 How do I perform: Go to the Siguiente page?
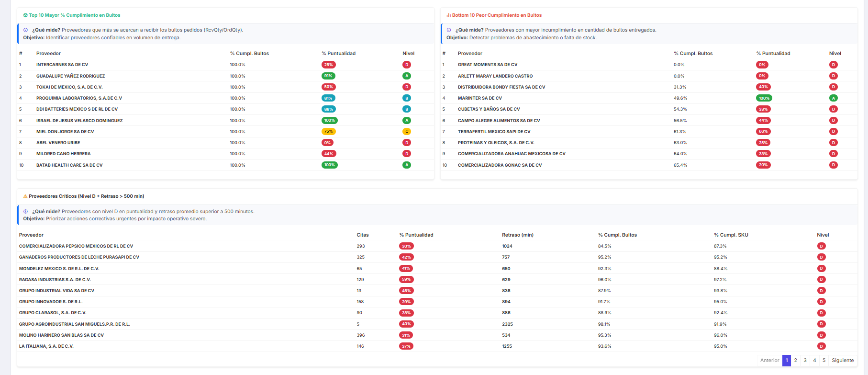[x=843, y=361]
